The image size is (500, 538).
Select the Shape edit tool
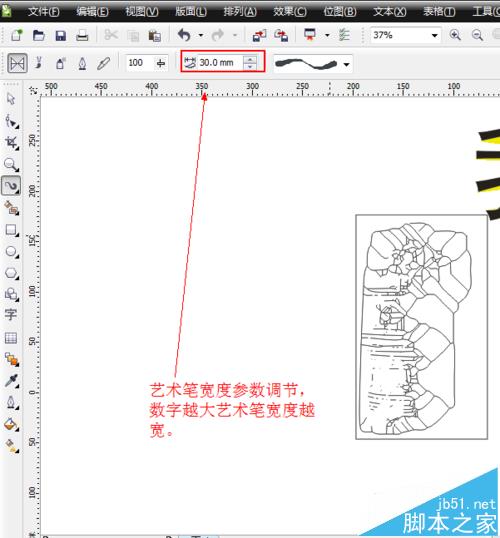11,121
